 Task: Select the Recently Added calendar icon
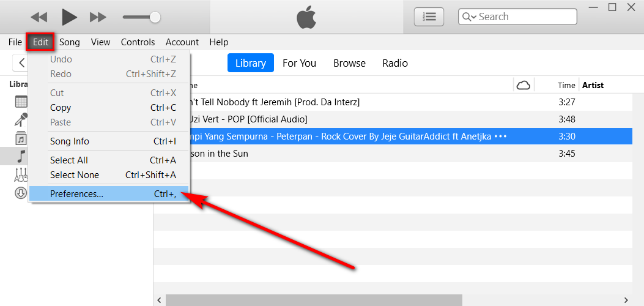coord(21,102)
